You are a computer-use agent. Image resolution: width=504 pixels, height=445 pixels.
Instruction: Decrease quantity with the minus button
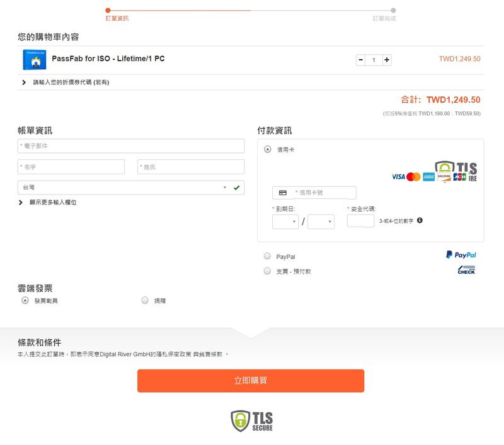[360, 60]
